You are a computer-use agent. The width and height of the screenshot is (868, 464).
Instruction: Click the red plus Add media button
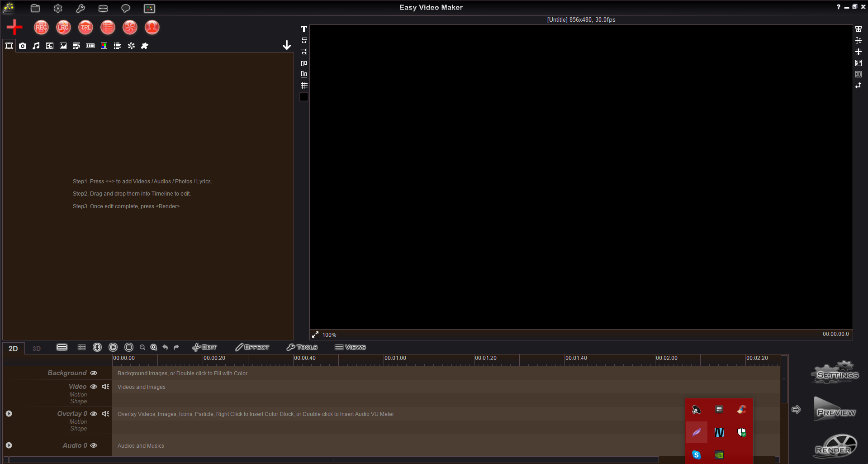pyautogui.click(x=14, y=27)
